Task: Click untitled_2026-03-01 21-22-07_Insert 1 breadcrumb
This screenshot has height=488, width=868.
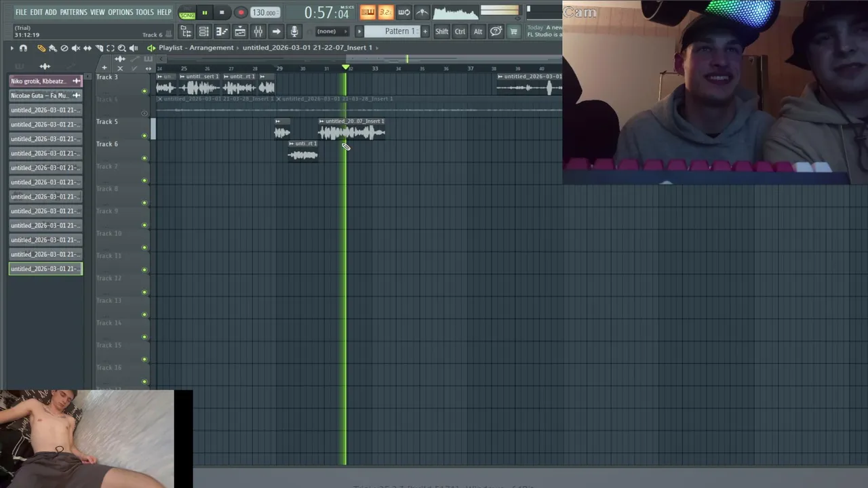Action: pyautogui.click(x=307, y=47)
